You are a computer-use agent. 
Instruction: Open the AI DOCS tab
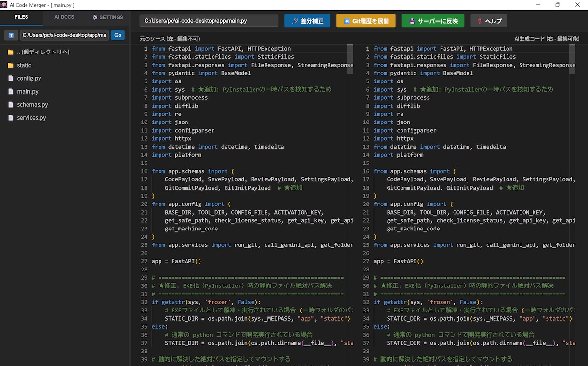(x=65, y=17)
